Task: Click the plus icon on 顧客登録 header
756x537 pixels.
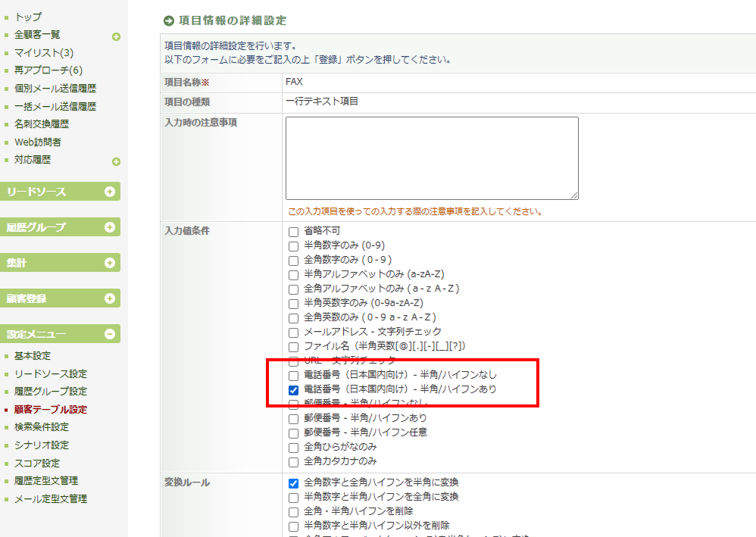Action: click(x=110, y=298)
